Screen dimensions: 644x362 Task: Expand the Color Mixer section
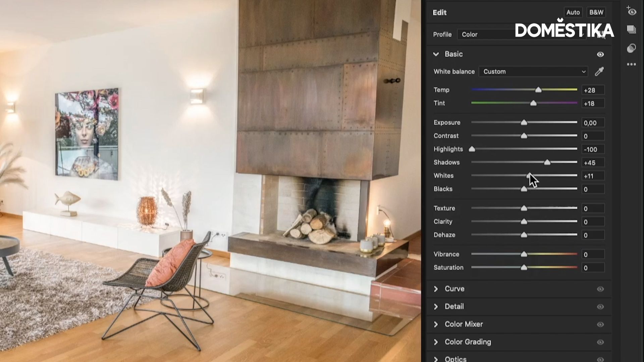click(436, 324)
